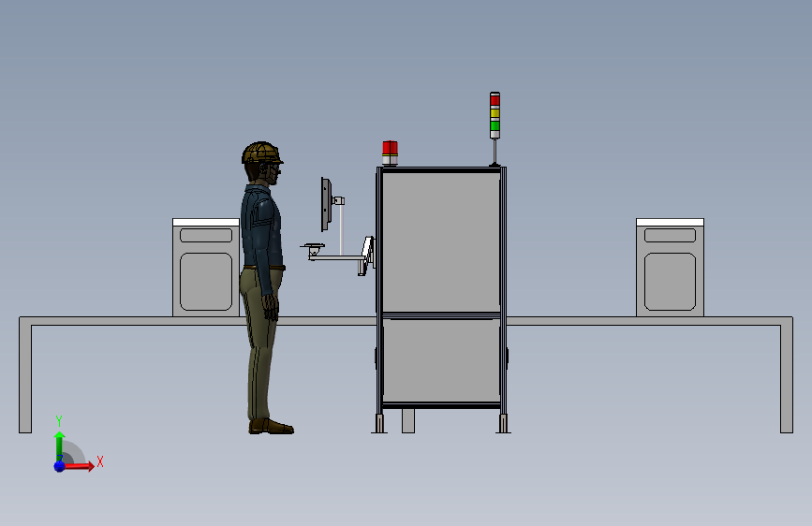Select the worker's blue shirt torso
Image resolution: width=812 pixels, height=526 pixels.
click(x=261, y=226)
